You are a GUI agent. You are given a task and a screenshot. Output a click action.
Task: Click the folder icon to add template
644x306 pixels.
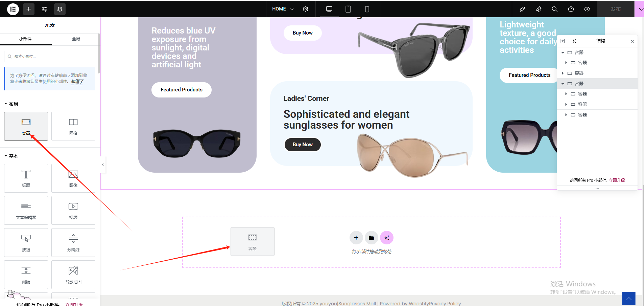click(x=371, y=238)
